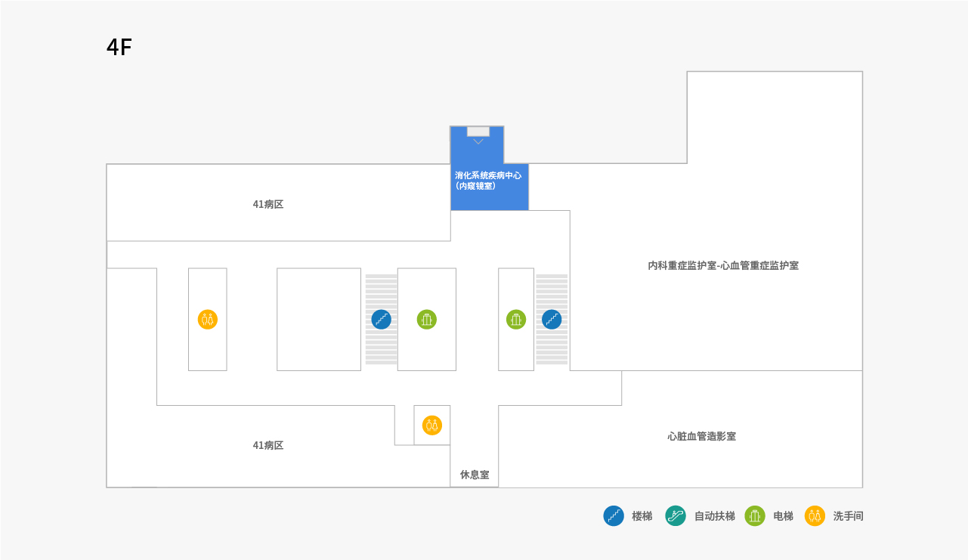968x560 pixels.
Task: Click the 自动扶梯 legend text
Action: (715, 516)
